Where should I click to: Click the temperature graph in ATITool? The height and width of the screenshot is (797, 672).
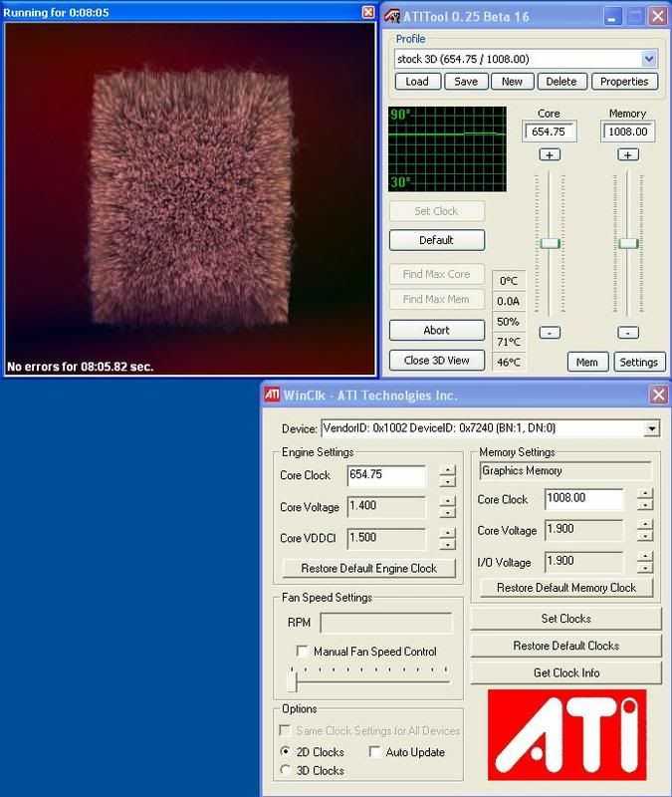coord(447,148)
